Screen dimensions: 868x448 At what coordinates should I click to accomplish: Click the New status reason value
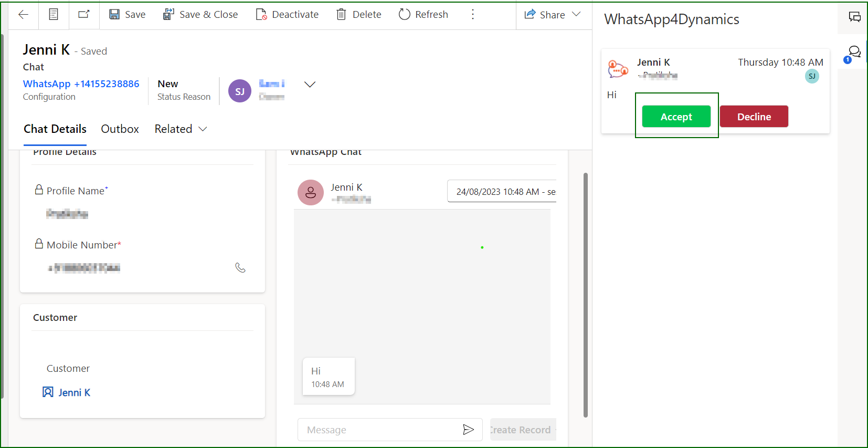tap(168, 84)
